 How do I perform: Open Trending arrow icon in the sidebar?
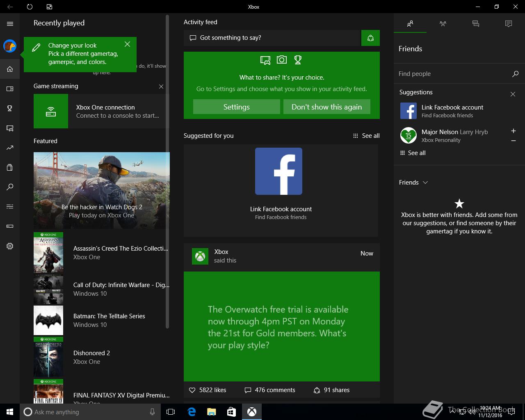[x=10, y=148]
